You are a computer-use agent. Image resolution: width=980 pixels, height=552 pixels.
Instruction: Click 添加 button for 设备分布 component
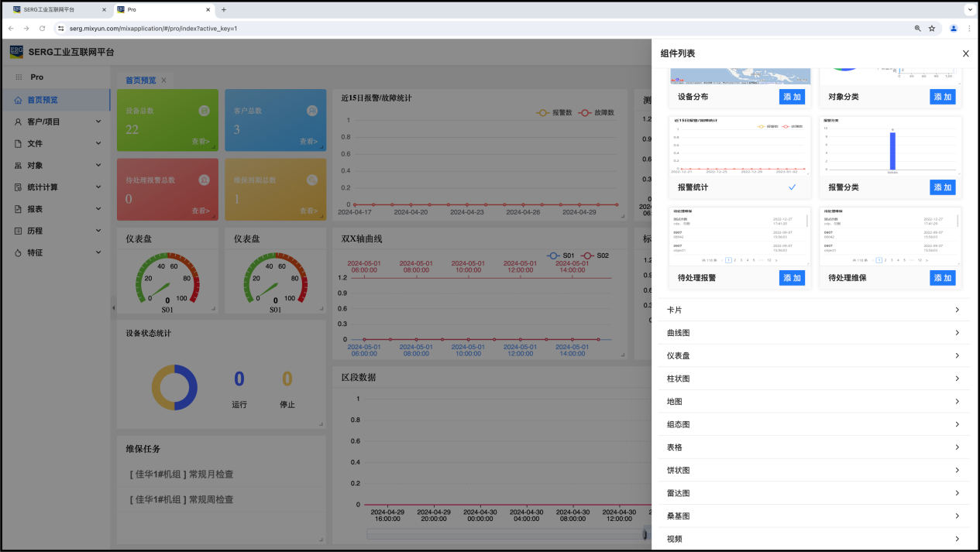click(x=792, y=97)
